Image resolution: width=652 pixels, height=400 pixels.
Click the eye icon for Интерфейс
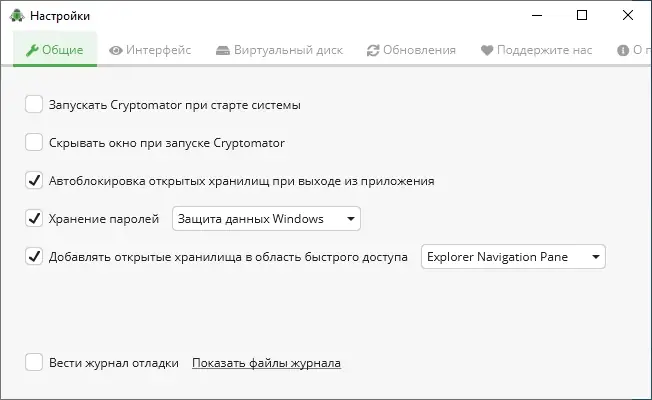[x=116, y=50]
